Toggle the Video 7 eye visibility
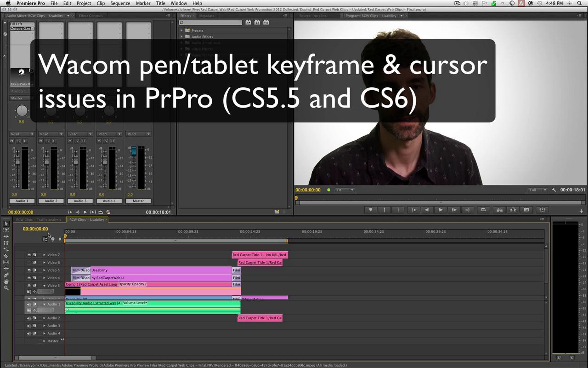 (x=29, y=255)
